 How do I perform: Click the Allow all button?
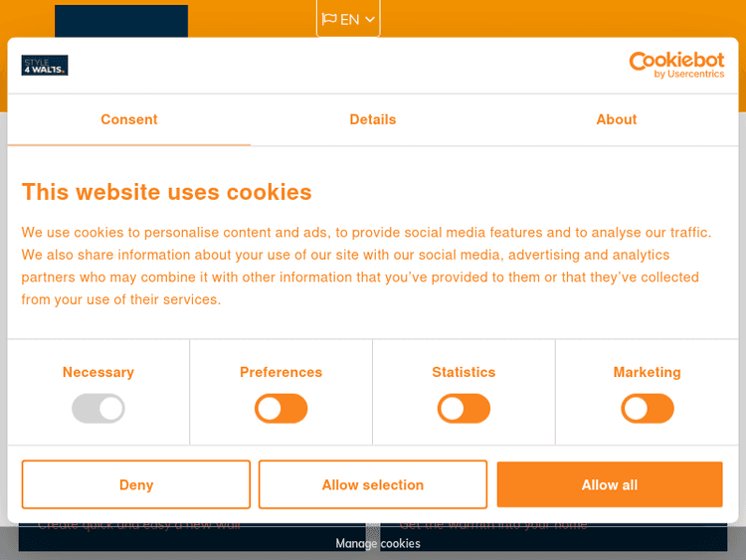tap(610, 485)
